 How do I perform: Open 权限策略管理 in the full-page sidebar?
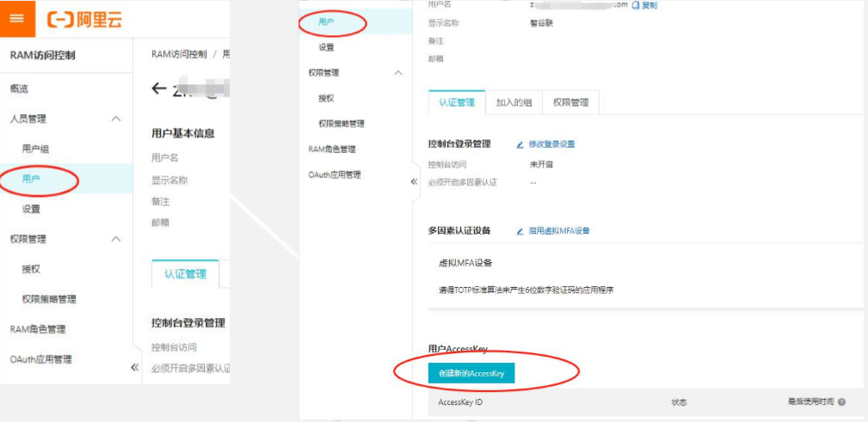click(x=342, y=124)
